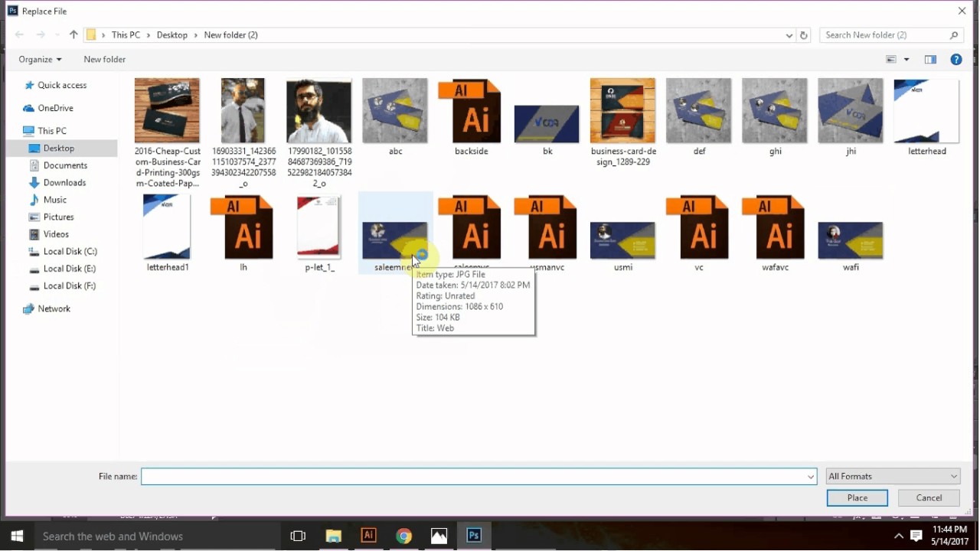This screenshot has height=551, width=980.
Task: Open the Action Center notifications icon
Action: [x=916, y=536]
